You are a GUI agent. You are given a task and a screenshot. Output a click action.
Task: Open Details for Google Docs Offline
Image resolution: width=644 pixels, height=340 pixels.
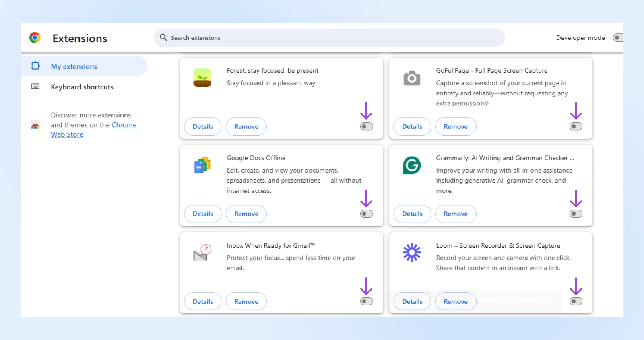[x=203, y=214]
